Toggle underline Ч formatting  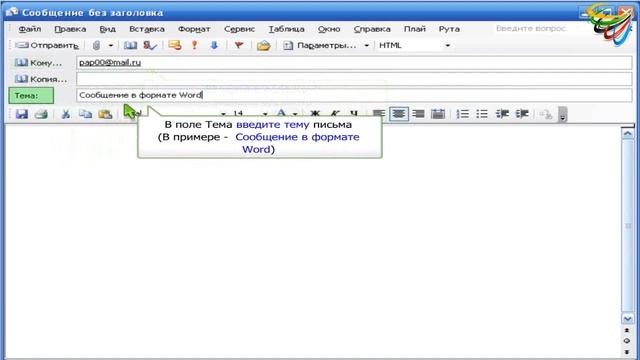pyautogui.click(x=354, y=114)
